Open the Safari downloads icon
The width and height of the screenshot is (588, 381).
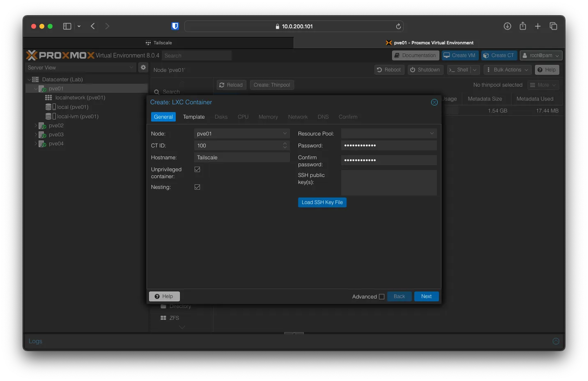click(508, 26)
